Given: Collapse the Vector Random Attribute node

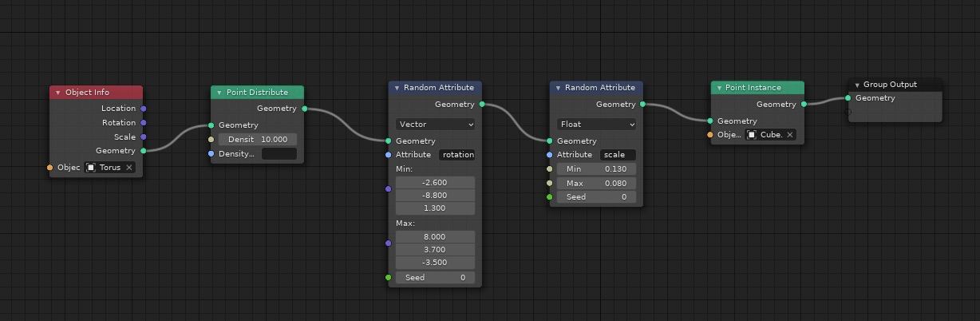Looking at the screenshot, I should (x=397, y=88).
